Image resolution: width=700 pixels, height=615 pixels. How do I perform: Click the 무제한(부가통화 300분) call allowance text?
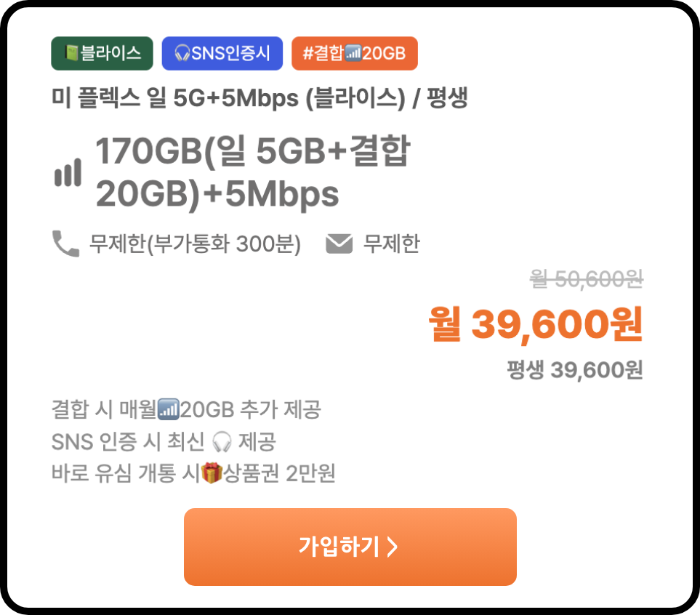195,244
